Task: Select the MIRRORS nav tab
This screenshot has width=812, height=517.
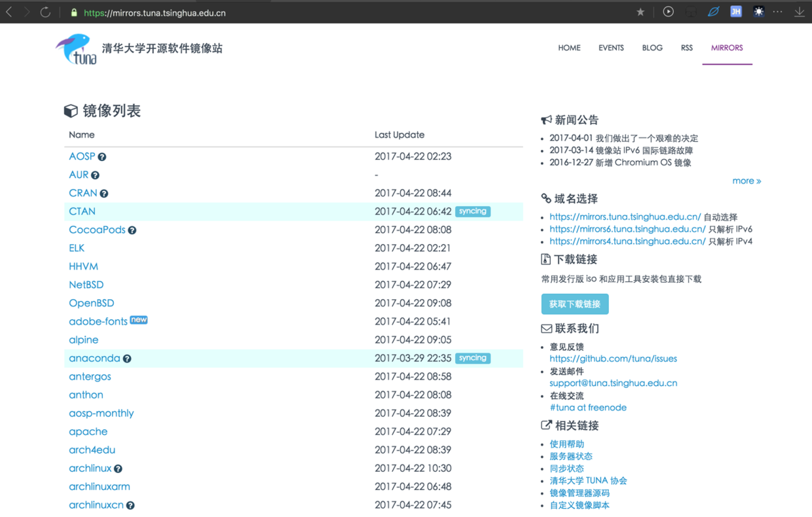Action: (x=727, y=48)
